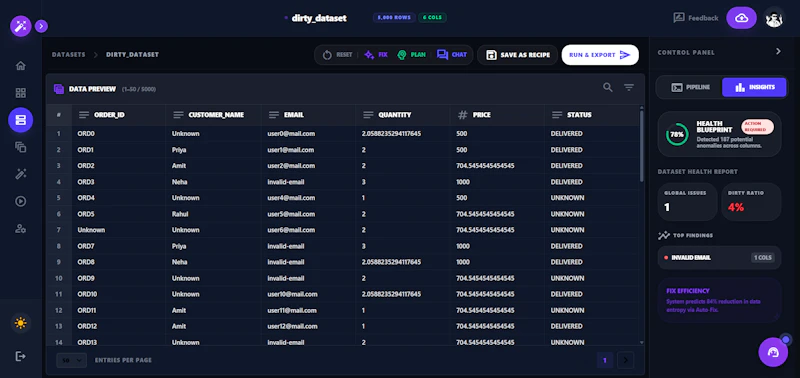Open the entries per page dropdown
Image resolution: width=800 pixels, height=378 pixels.
tap(71, 360)
